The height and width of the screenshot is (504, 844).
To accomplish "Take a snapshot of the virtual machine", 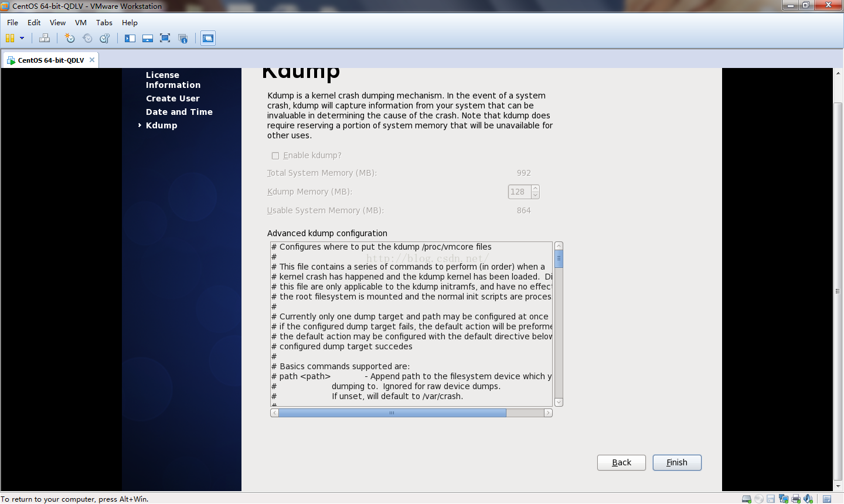I will (x=70, y=38).
